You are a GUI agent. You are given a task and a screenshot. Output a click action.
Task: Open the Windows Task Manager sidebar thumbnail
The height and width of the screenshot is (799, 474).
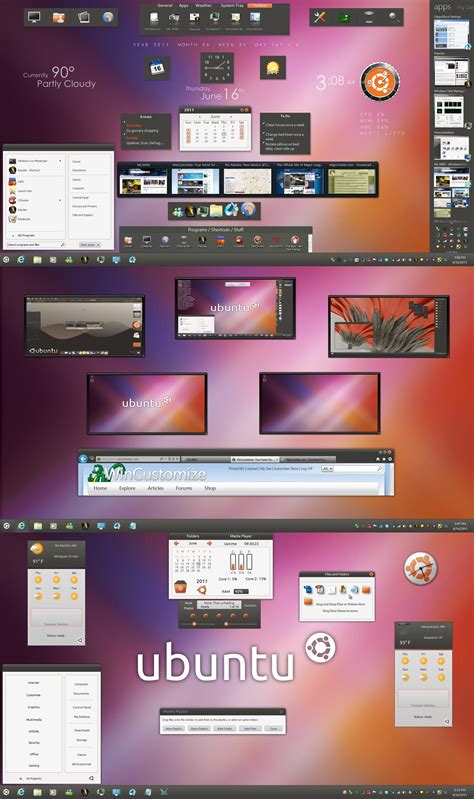pos(449,111)
